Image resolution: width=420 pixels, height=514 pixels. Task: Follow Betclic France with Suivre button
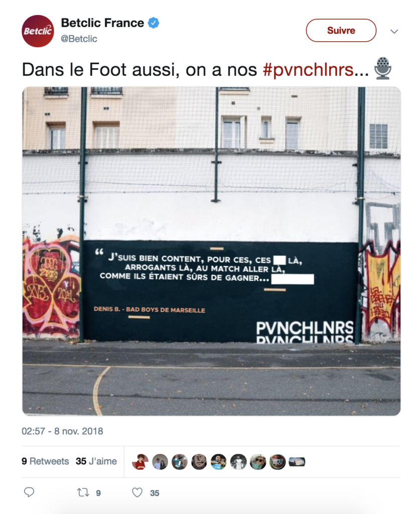click(341, 31)
